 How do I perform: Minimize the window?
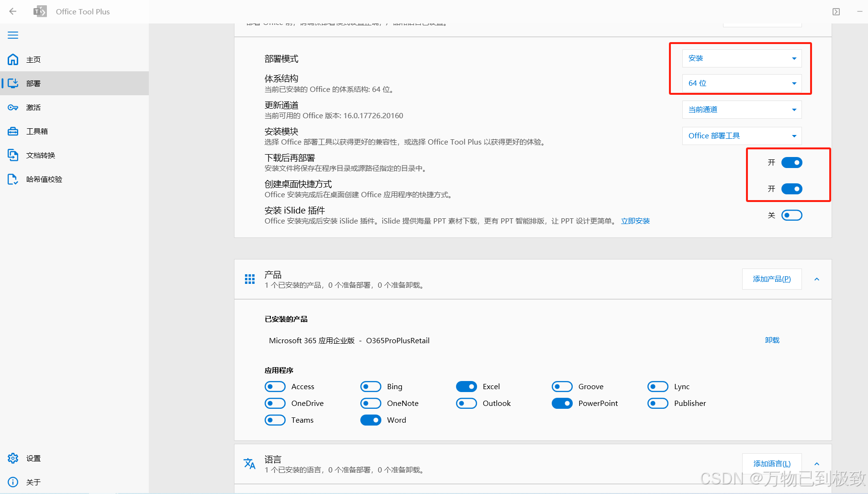pyautogui.click(x=860, y=11)
